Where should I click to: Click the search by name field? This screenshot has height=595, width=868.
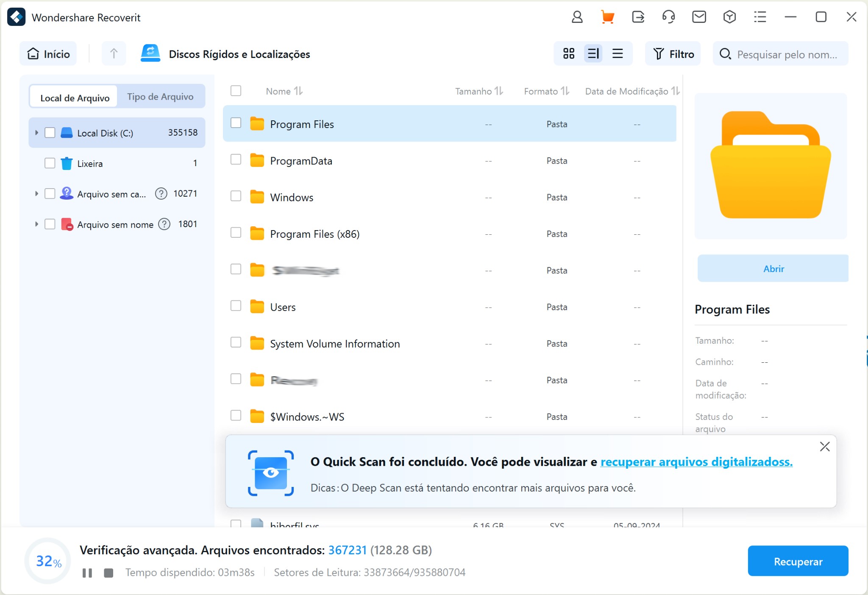[x=781, y=54]
